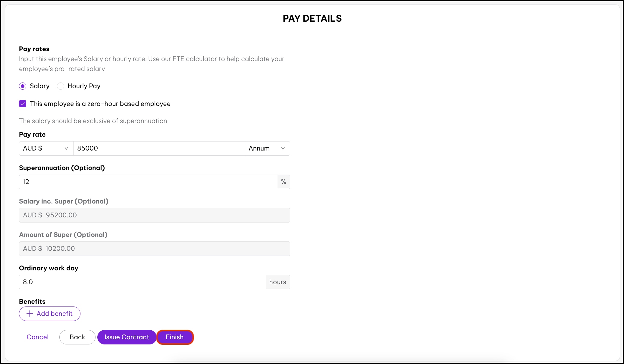Click the chevron arrow beside Annum

click(283, 148)
